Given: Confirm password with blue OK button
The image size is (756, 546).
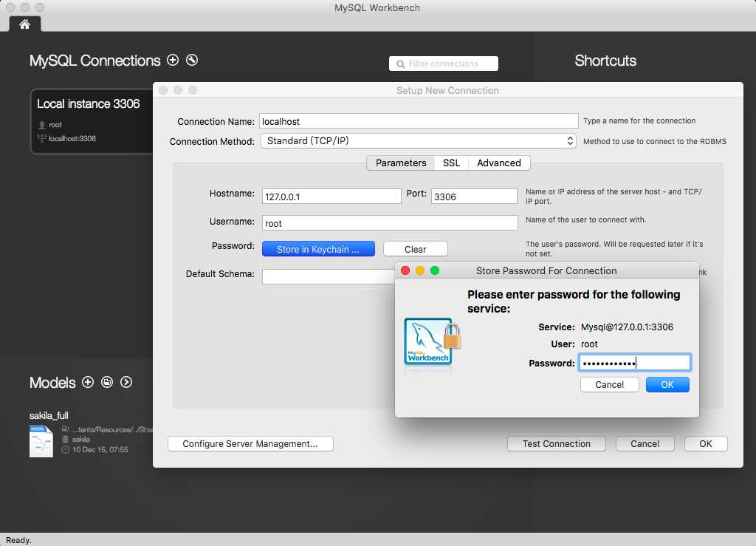Looking at the screenshot, I should pos(667,384).
